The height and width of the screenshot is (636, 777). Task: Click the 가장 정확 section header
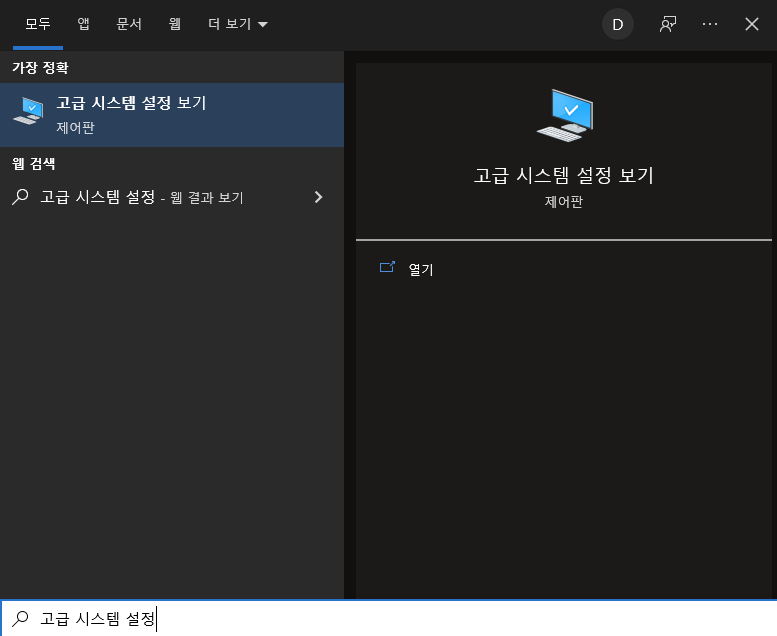click(40, 67)
